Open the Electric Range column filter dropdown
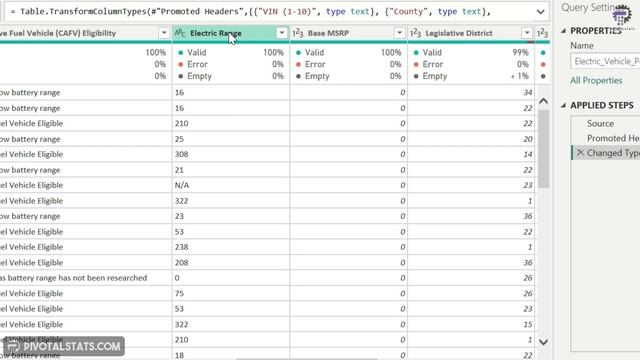Image resolution: width=640 pixels, height=360 pixels. (282, 33)
